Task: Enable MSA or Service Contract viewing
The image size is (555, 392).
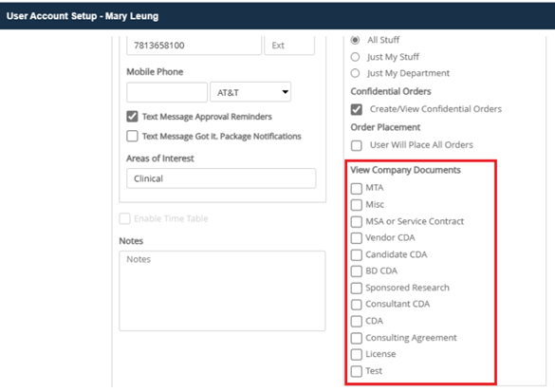Action: [357, 222]
